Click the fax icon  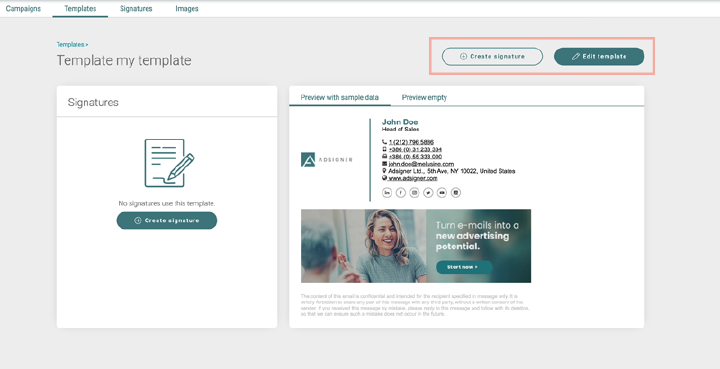click(384, 157)
